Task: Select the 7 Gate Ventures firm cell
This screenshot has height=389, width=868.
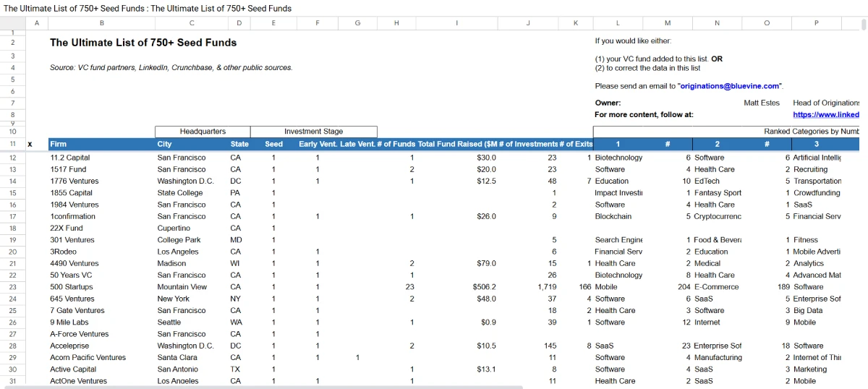Action: 101,311
